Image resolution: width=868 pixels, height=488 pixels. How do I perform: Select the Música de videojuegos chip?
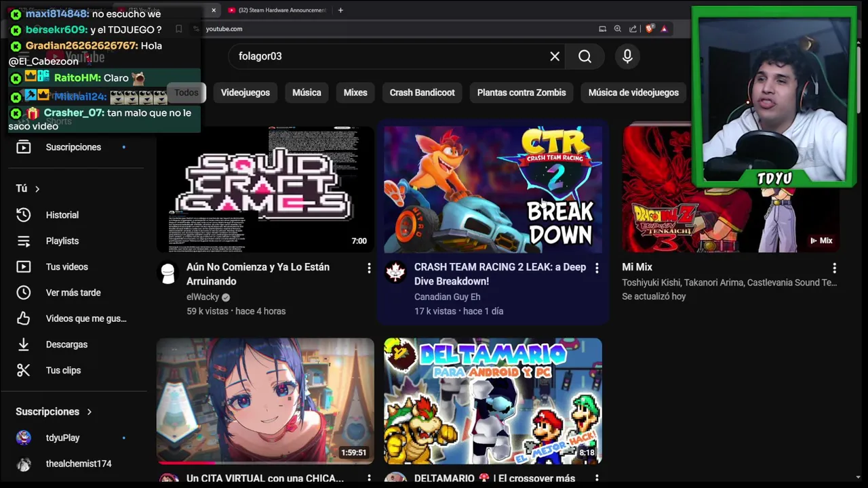click(633, 93)
